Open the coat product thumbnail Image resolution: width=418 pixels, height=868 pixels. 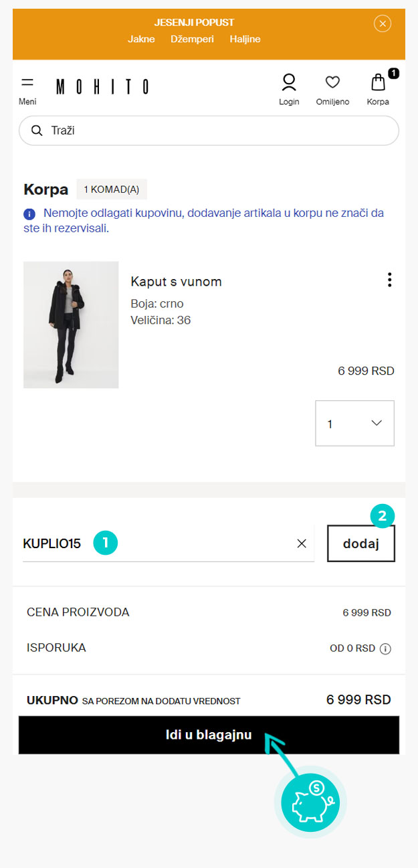click(71, 325)
